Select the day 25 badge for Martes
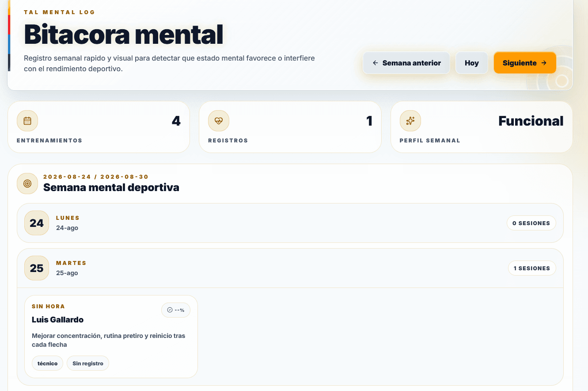 (37, 268)
